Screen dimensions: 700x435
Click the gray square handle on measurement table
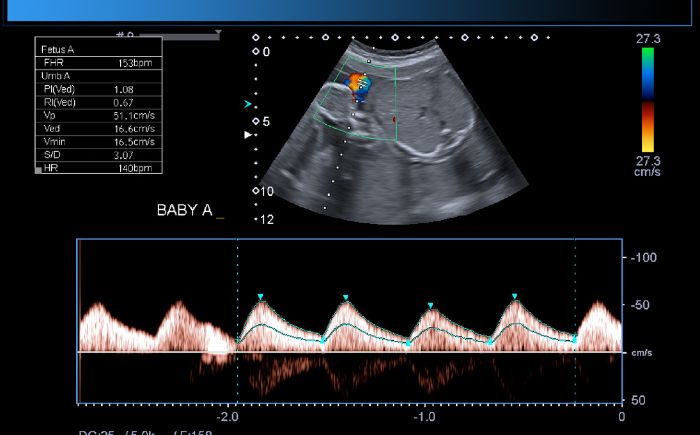click(x=39, y=171)
